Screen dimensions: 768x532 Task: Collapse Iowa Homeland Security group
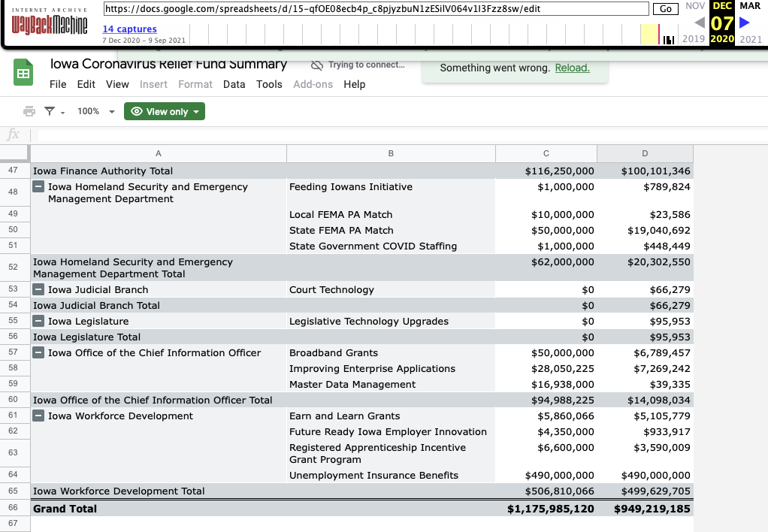[x=38, y=186]
